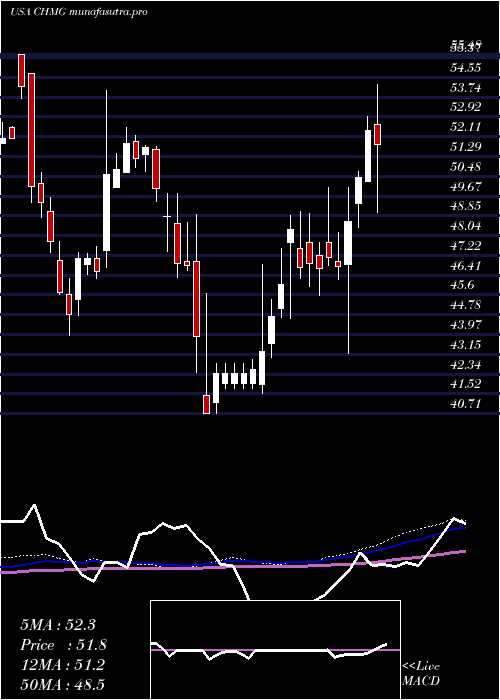Image resolution: width=500 pixels, height=700 pixels.
Task: Select the 54.55 price axis label
Action: tap(466, 67)
